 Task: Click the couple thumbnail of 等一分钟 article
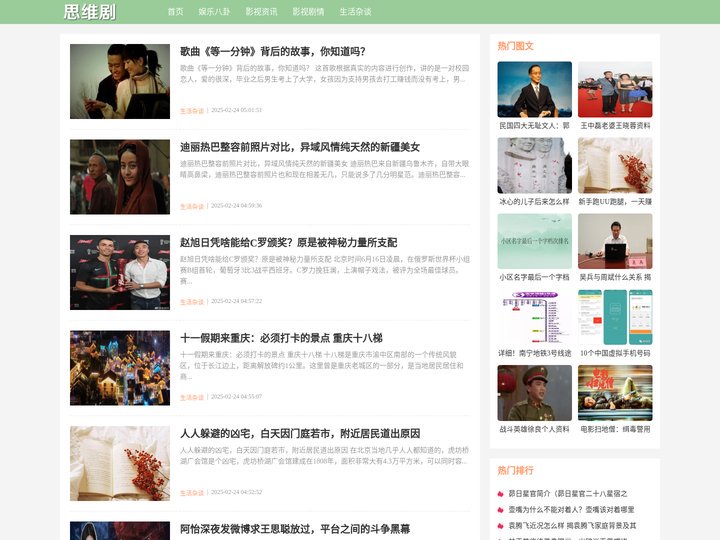tap(120, 81)
